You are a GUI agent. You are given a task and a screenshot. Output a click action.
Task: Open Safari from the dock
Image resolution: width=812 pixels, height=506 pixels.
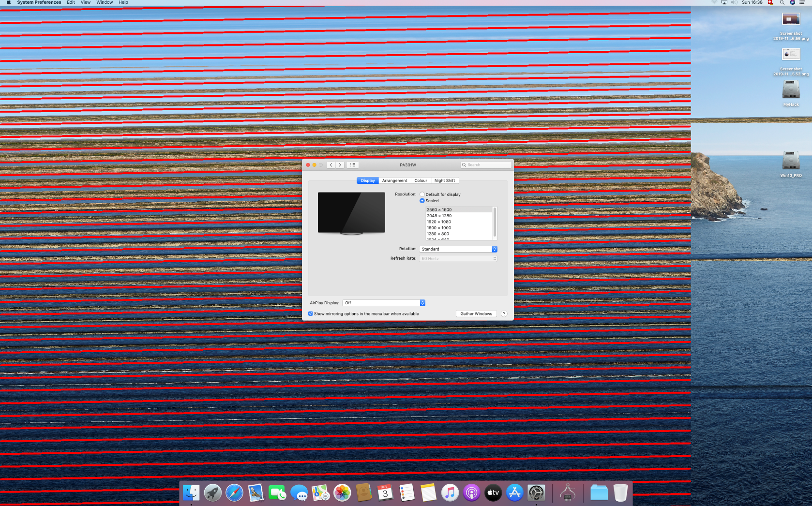point(234,493)
